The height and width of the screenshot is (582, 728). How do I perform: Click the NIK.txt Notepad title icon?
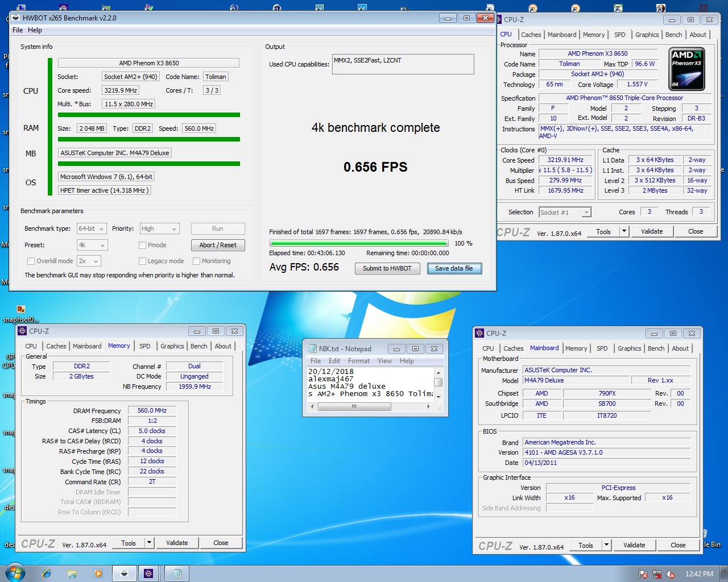tap(312, 348)
